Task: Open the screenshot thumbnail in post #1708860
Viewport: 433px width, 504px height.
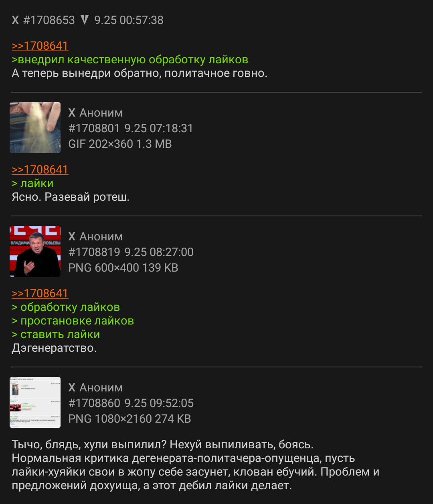Action: pos(35,402)
